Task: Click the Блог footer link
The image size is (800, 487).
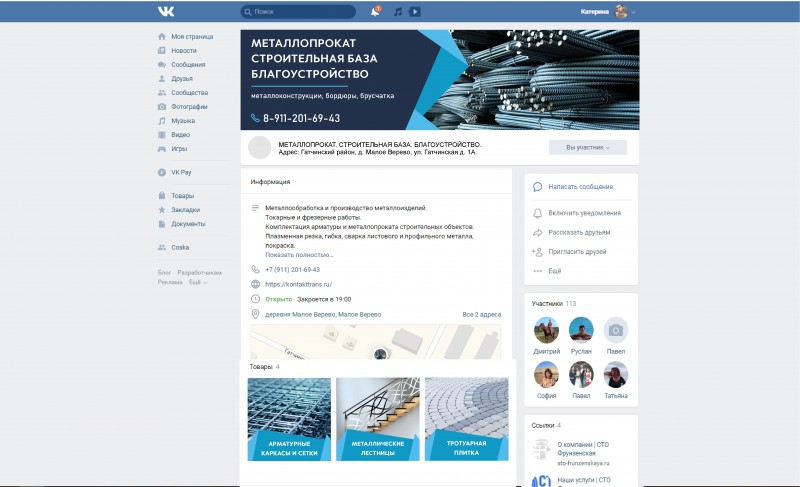Action: coord(164,273)
